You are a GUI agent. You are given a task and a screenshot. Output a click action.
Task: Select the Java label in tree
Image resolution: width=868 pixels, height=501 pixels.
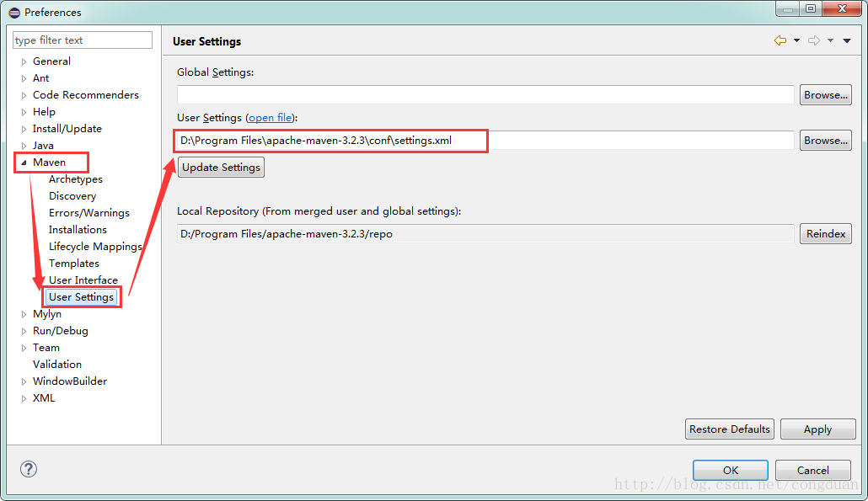[43, 146]
